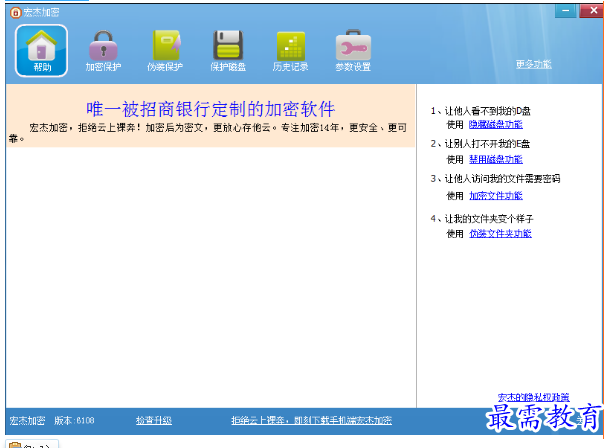Click the 检查升级 link

coord(154,420)
